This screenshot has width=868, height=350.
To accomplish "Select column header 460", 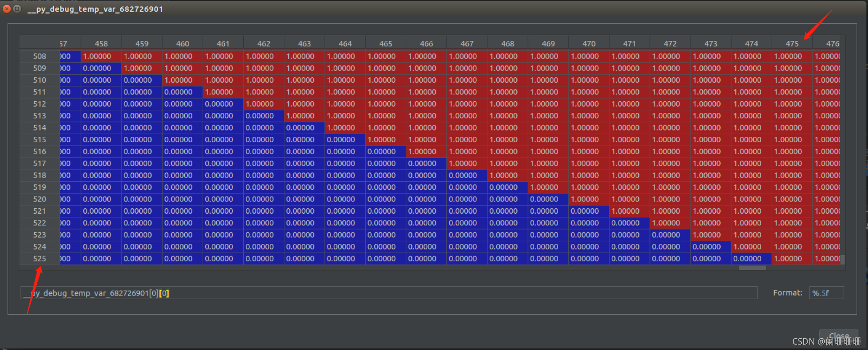I will 182,44.
